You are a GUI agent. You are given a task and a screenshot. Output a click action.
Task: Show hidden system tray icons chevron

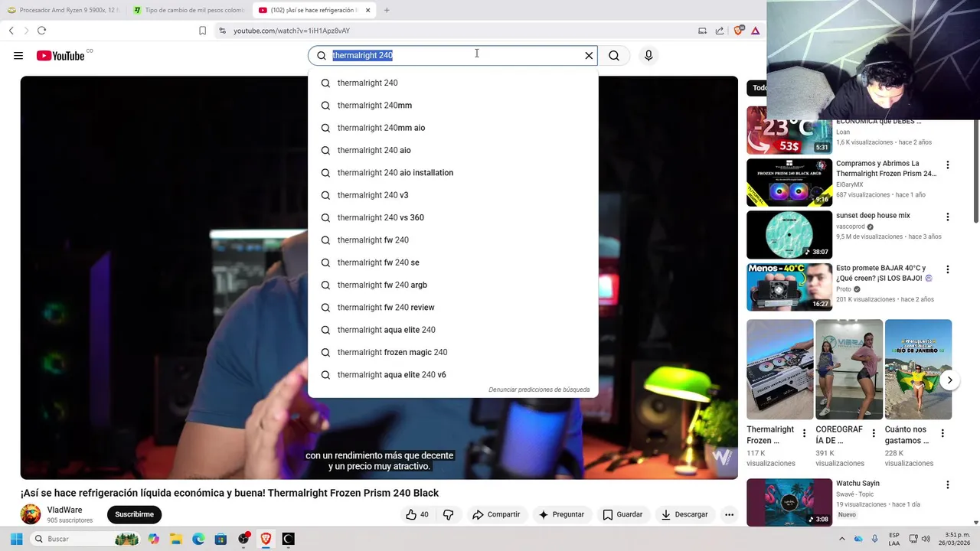point(842,539)
